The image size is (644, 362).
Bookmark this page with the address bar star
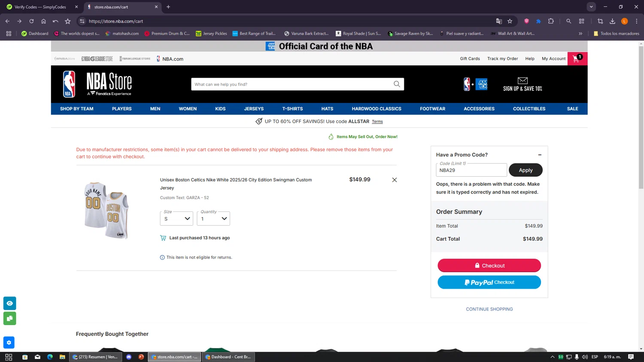(x=510, y=21)
